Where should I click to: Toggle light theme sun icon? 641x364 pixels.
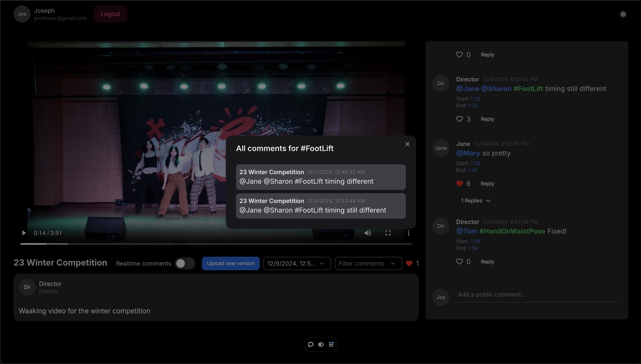point(623,14)
